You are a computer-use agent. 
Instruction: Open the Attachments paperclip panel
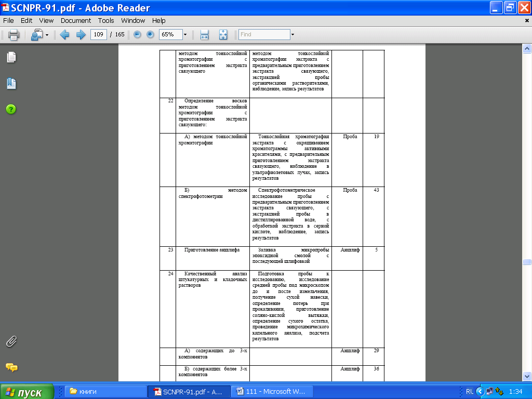[11, 342]
